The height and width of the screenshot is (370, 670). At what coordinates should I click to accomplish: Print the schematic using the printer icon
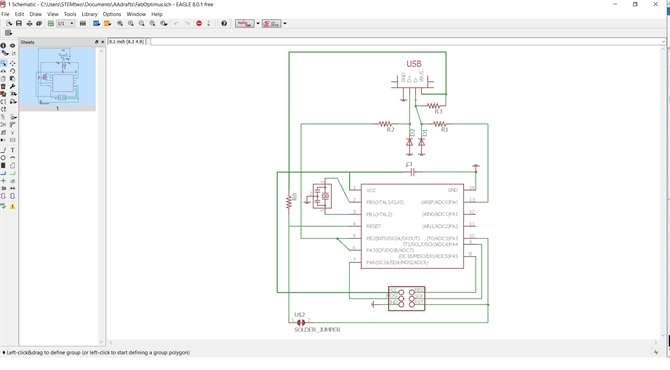pyautogui.click(x=29, y=23)
